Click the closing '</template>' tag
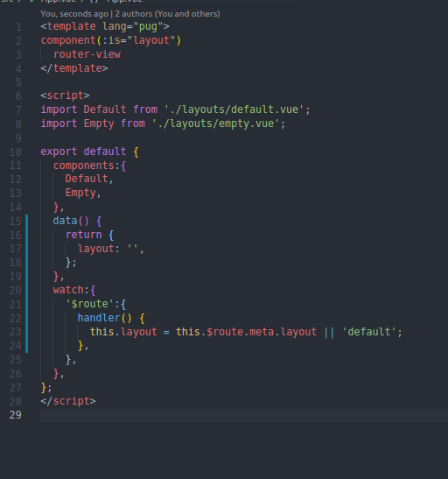448x479 pixels. click(x=74, y=68)
